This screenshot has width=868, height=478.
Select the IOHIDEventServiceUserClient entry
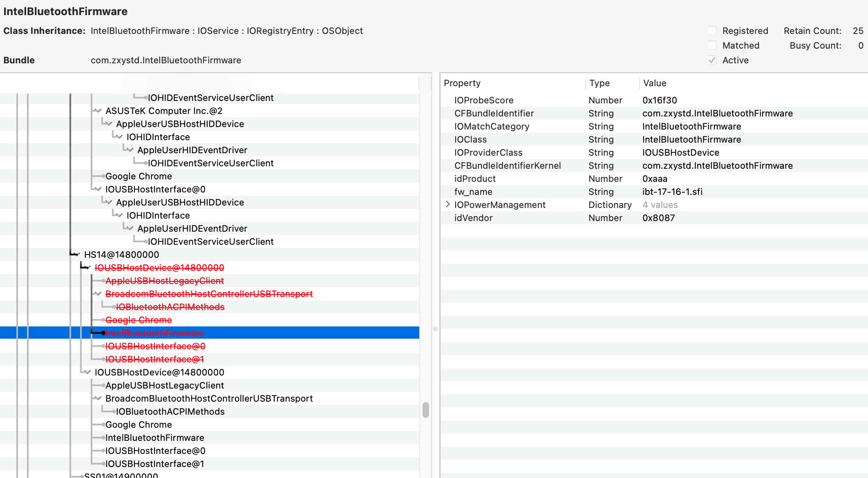coord(211,98)
